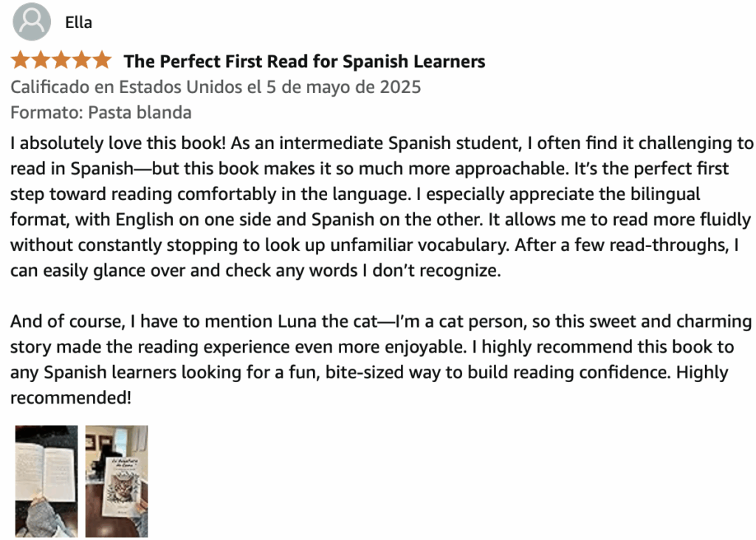
Task: Click the third orange rating star
Action: point(61,60)
